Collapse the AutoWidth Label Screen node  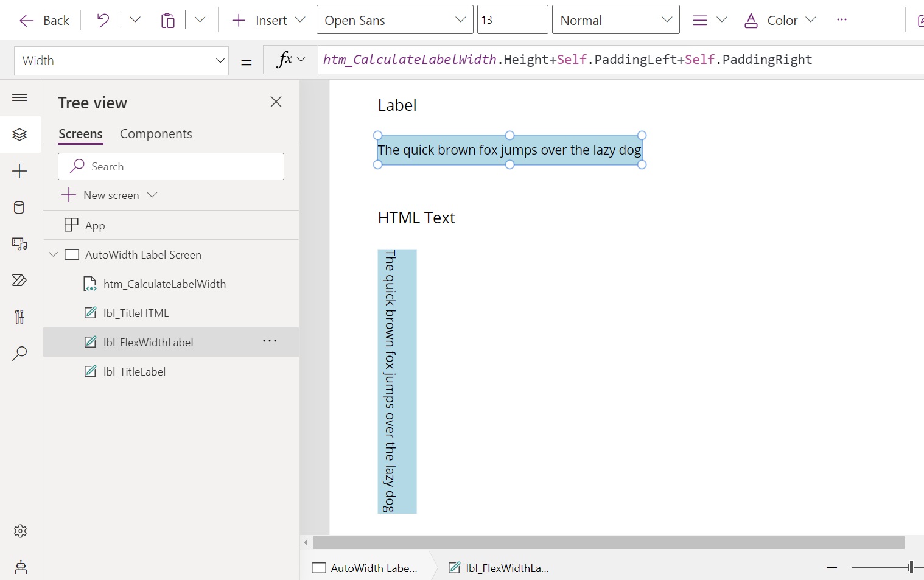pyautogui.click(x=54, y=254)
